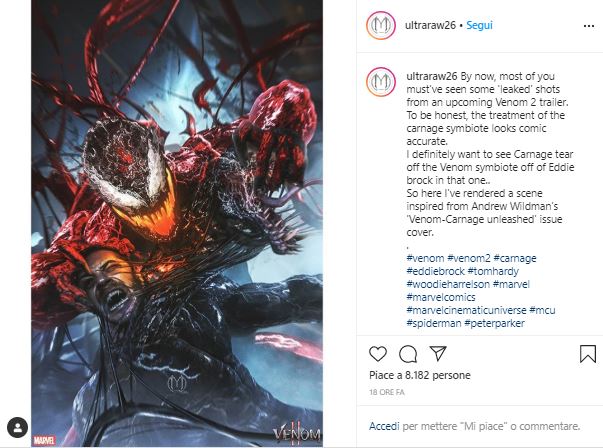Open comments via speech bubble icon
Viewport: 603px width, 448px height.
click(408, 354)
